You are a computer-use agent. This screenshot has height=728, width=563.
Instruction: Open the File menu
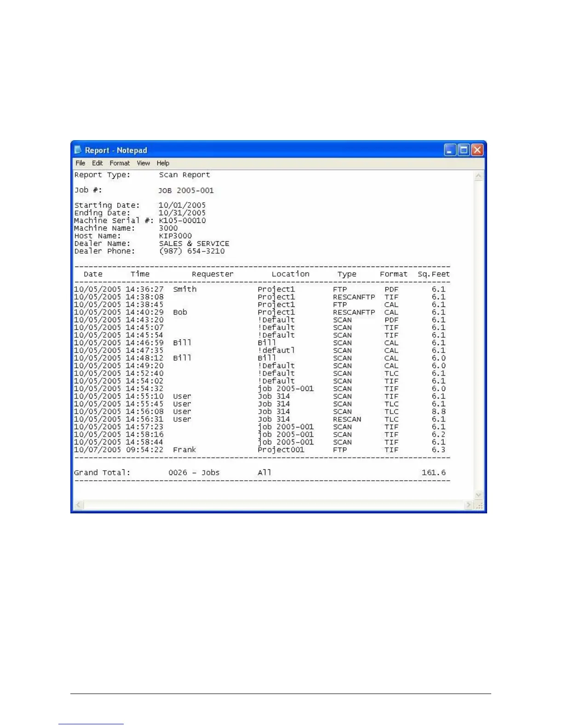(80, 163)
